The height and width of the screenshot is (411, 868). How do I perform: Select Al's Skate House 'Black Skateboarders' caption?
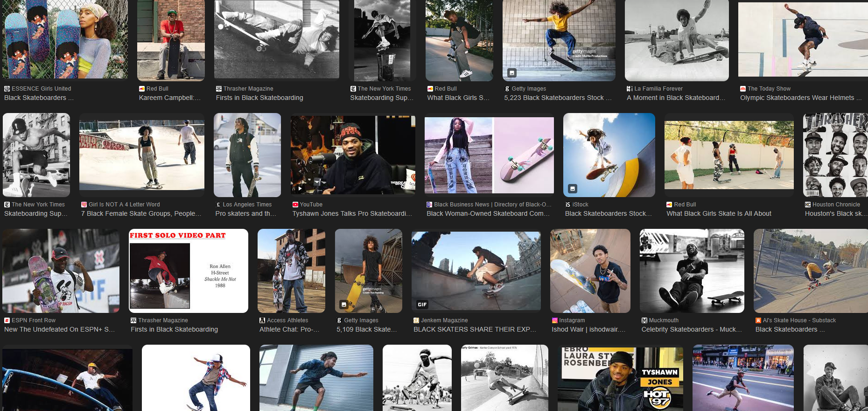[790, 329]
